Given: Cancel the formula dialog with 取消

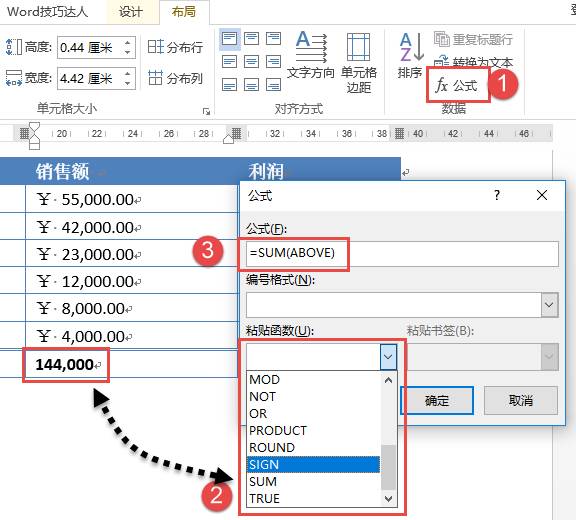Looking at the screenshot, I should 521,400.
